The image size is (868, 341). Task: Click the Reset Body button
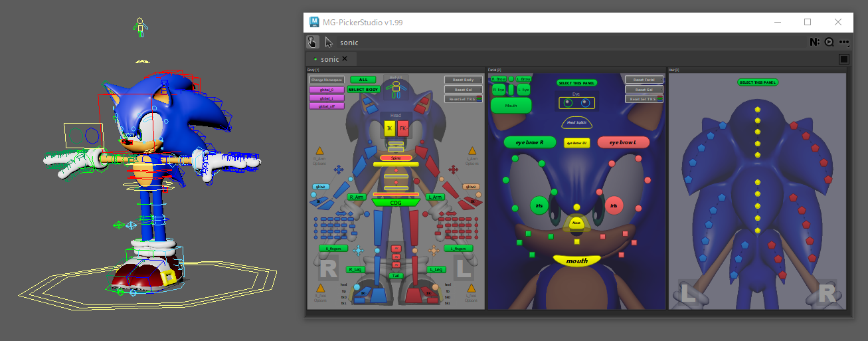pos(464,80)
